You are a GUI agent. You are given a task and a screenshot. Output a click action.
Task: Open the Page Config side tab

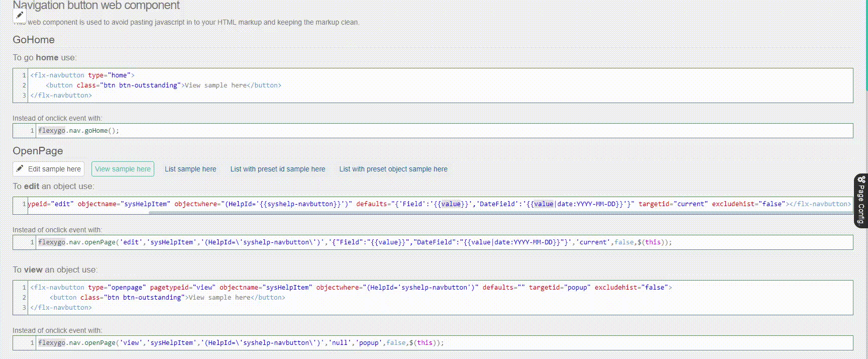[x=861, y=201]
